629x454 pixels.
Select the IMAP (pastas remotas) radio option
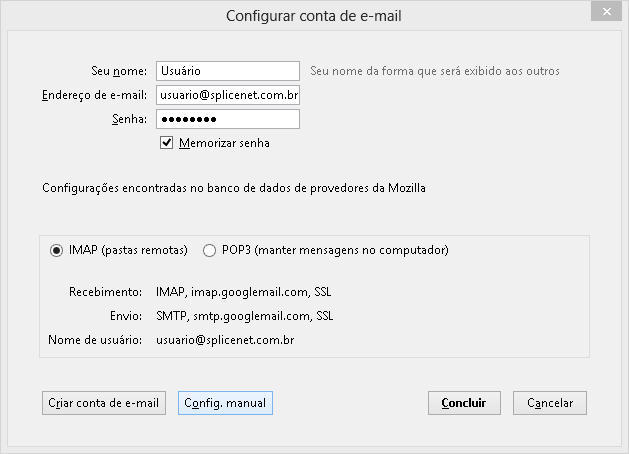(x=56, y=251)
